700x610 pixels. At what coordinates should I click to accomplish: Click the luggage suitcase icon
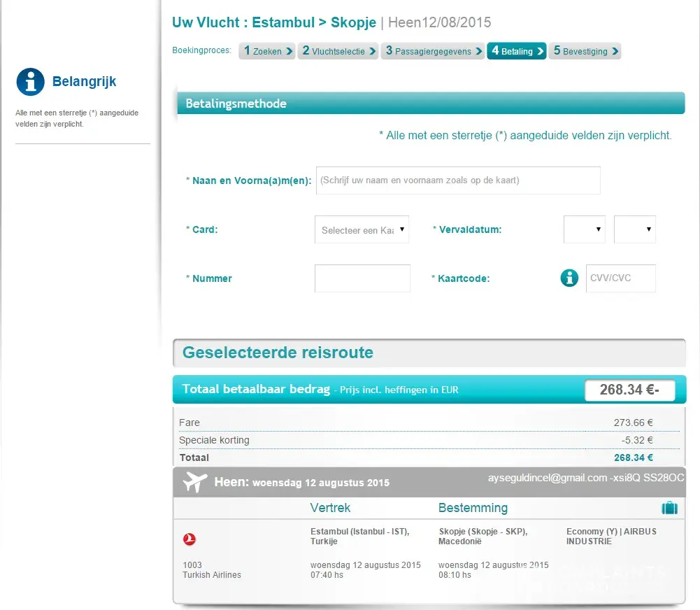pos(669,508)
